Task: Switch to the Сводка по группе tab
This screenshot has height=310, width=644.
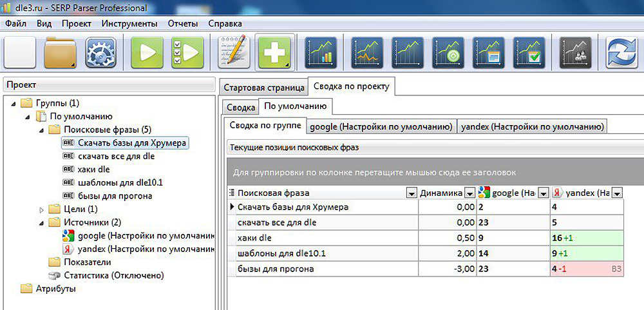Action: pyautogui.click(x=265, y=125)
